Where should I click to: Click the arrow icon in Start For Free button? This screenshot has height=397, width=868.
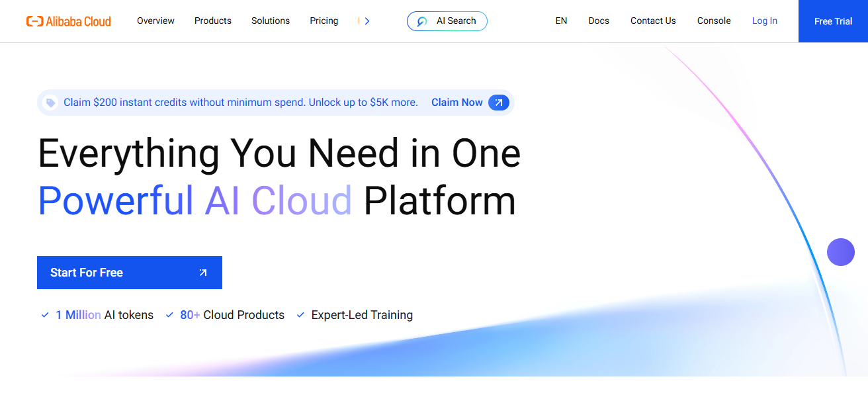[203, 272]
